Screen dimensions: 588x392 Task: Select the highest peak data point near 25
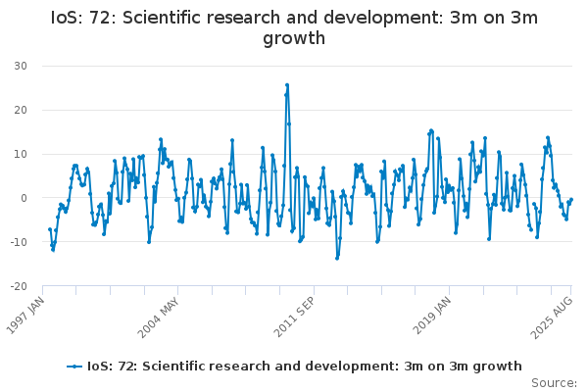coord(287,85)
